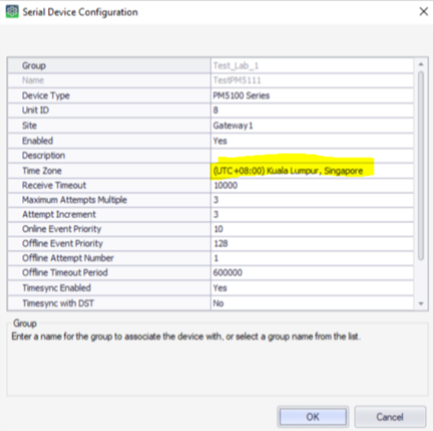This screenshot has height=431, width=433.
Task: Select the Offline Attempt Number label
Action: tap(68, 258)
